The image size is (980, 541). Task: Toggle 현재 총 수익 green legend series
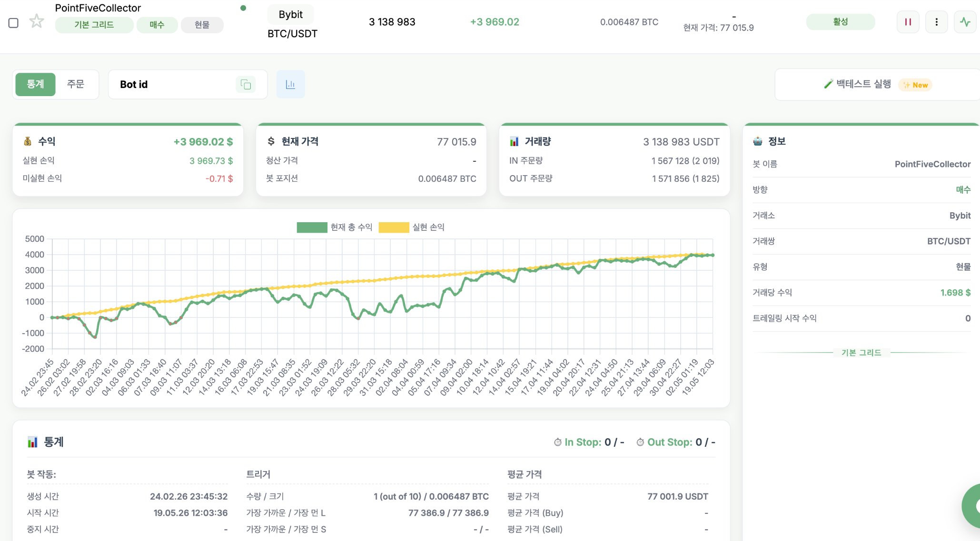click(x=334, y=227)
